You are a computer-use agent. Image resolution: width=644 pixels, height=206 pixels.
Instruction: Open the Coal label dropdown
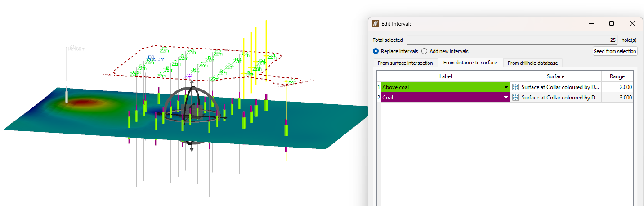point(506,97)
